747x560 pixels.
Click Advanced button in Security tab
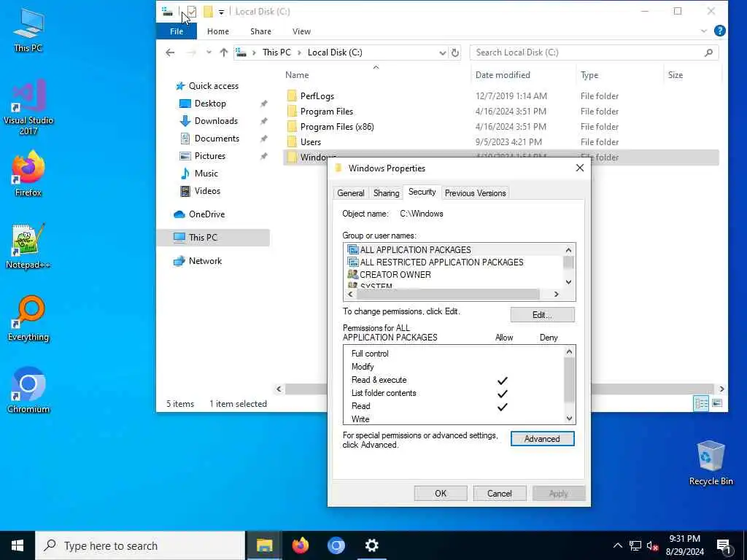click(542, 438)
